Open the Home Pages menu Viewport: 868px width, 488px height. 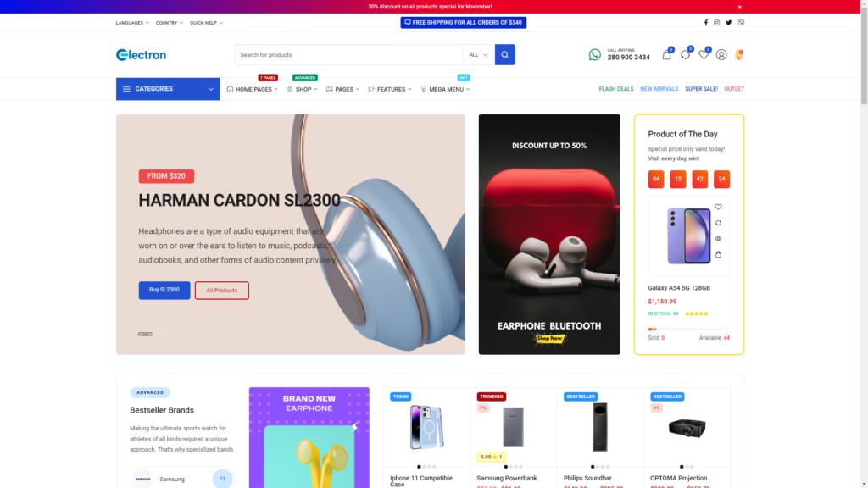coord(253,89)
